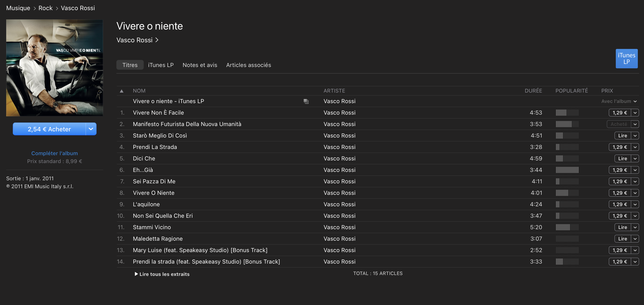
Task: Click the iTunes LP badge icon
Action: pos(626,58)
